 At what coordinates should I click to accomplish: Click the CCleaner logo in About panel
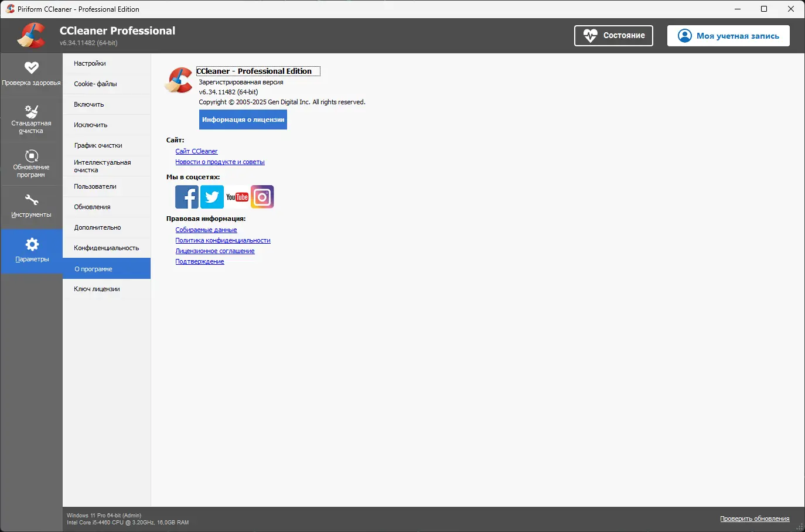[179, 80]
